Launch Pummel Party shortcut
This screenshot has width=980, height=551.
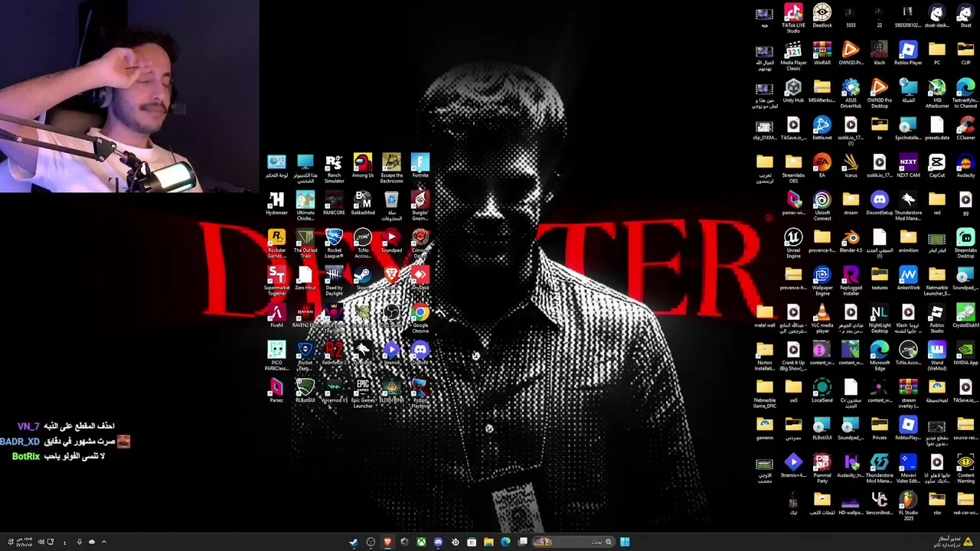tap(822, 468)
